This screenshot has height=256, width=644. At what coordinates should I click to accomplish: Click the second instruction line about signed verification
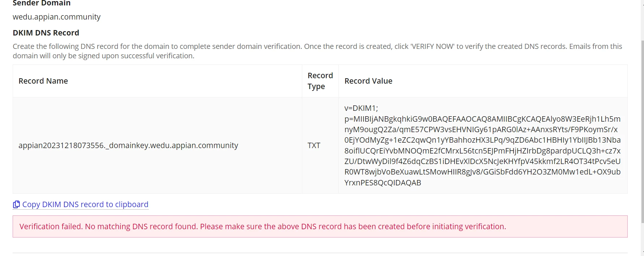103,56
